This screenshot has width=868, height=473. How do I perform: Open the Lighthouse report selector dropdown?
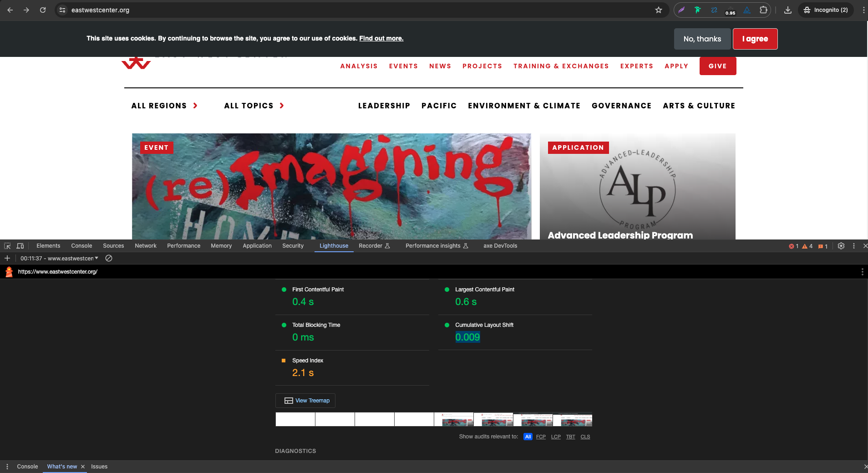(x=59, y=258)
